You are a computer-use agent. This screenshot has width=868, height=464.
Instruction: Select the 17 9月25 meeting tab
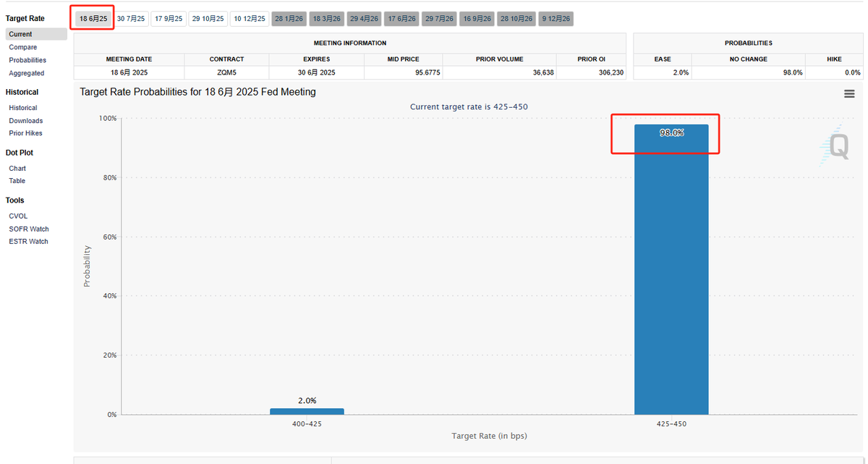(169, 19)
